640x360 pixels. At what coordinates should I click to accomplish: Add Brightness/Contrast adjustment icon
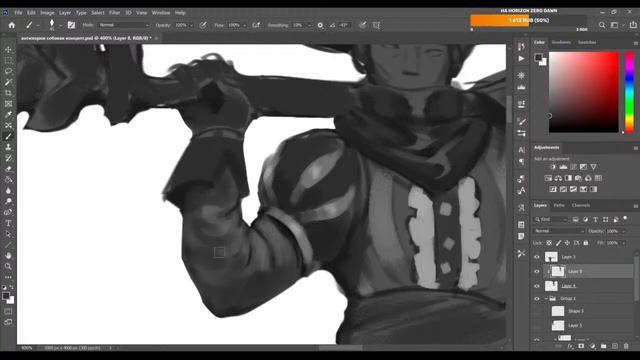click(x=553, y=167)
